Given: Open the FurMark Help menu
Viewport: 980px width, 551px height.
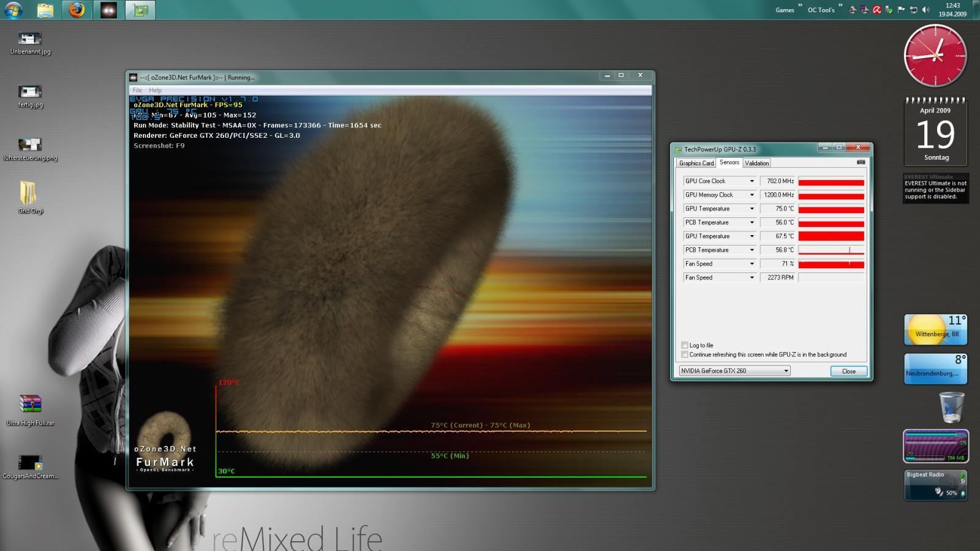Looking at the screenshot, I should click(x=155, y=90).
